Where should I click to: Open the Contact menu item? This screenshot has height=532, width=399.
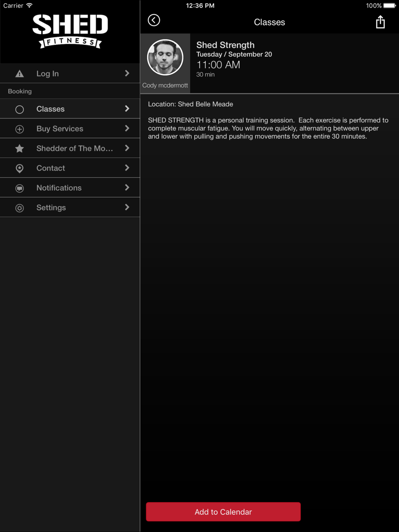pos(70,168)
